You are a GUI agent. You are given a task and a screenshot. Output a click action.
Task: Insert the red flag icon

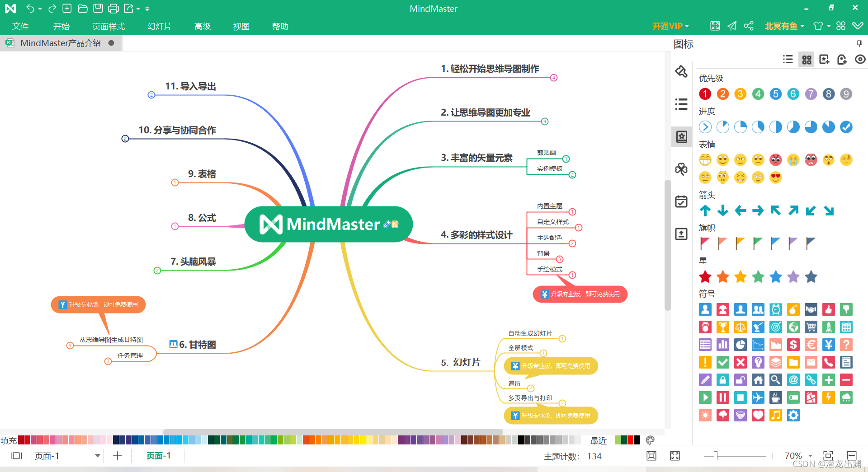tap(705, 243)
